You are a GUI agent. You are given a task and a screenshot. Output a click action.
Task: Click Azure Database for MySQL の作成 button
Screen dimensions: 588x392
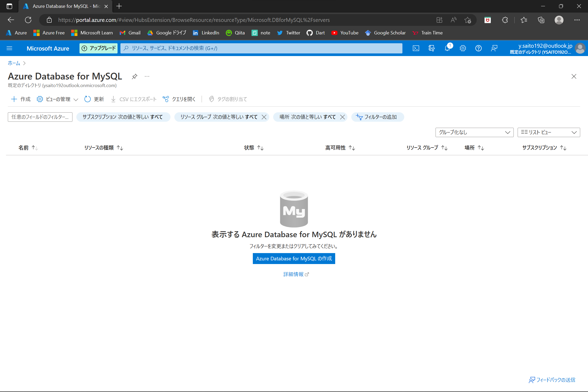point(294,259)
